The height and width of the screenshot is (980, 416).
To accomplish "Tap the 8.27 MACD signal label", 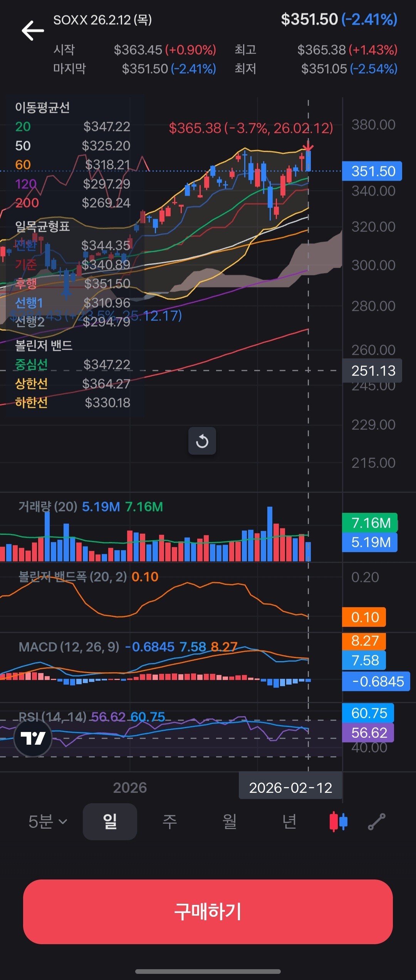I will (x=364, y=641).
